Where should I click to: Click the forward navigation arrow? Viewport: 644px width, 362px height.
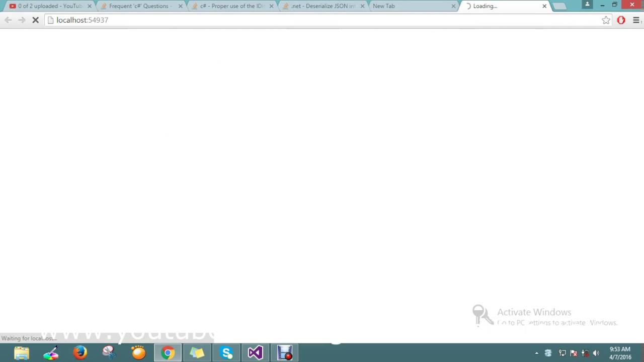(22, 20)
